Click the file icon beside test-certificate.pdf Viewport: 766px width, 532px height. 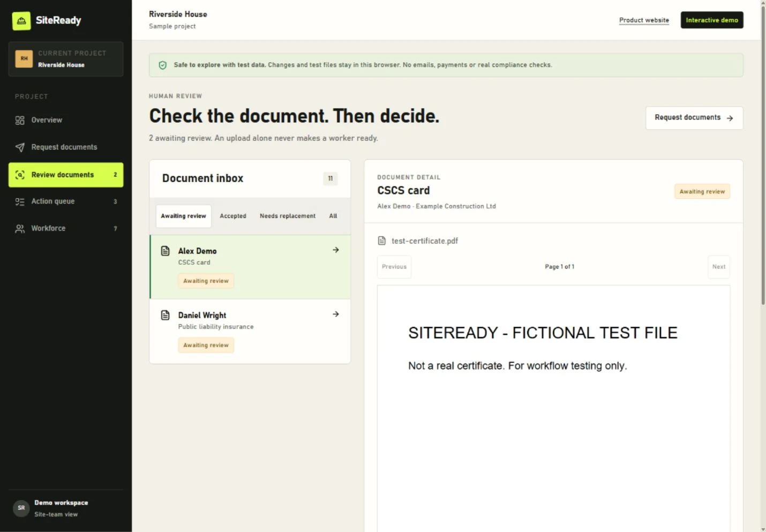382,241
